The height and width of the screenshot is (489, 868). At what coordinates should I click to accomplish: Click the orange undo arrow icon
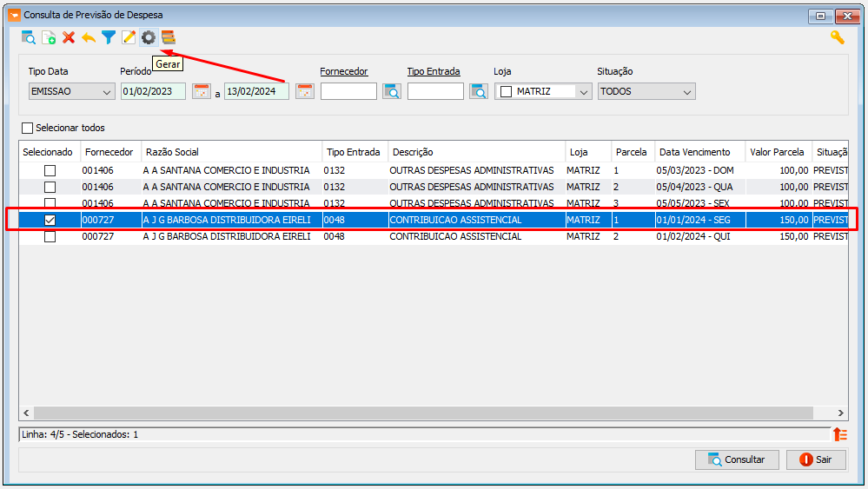[x=89, y=37]
